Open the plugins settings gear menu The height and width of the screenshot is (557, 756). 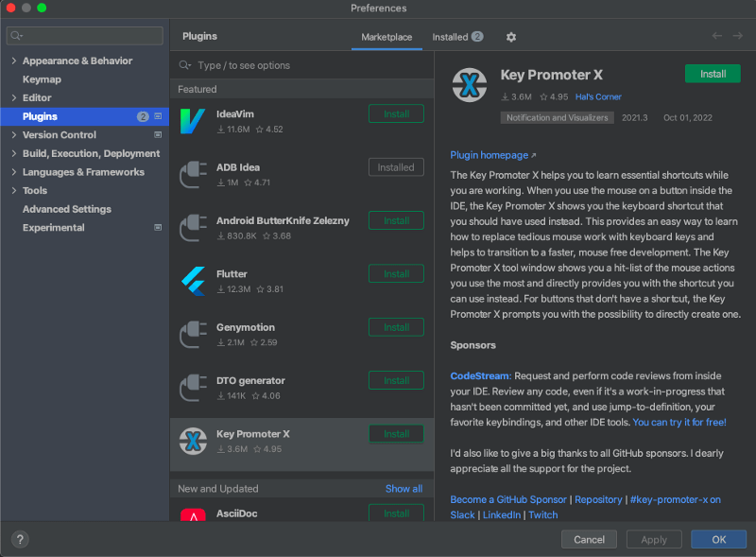tap(509, 37)
